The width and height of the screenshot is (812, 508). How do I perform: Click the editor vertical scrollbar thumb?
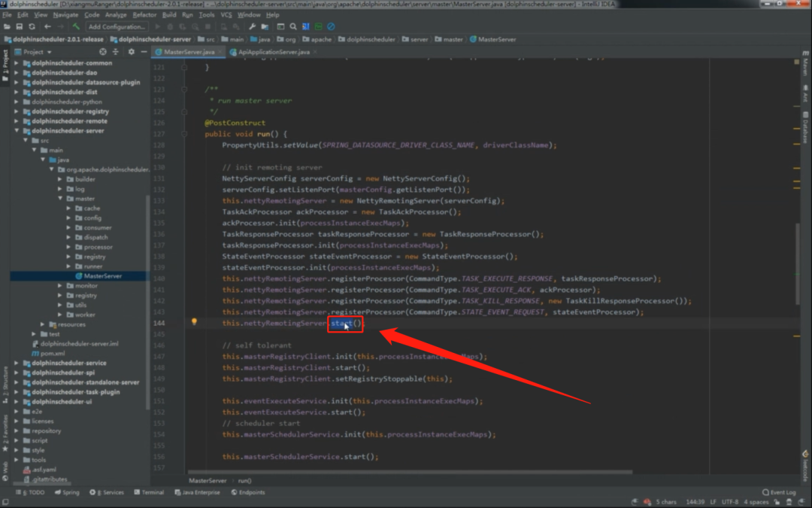point(798,264)
